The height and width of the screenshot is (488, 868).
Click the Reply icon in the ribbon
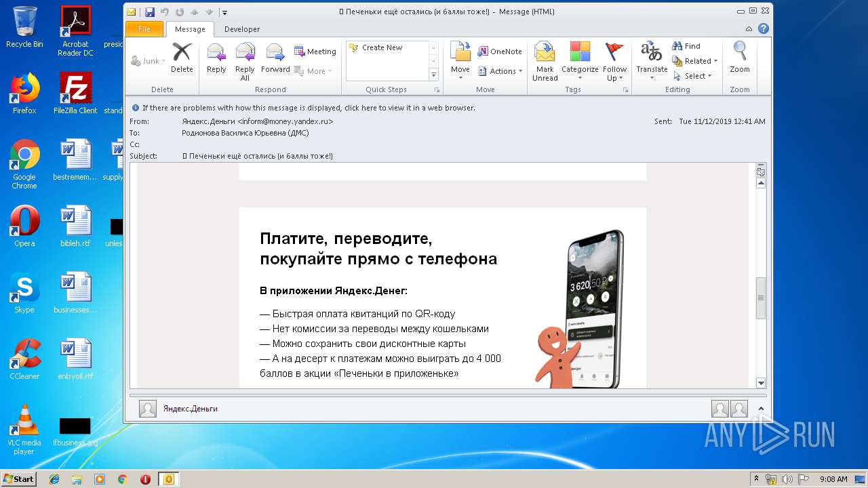coord(216,59)
